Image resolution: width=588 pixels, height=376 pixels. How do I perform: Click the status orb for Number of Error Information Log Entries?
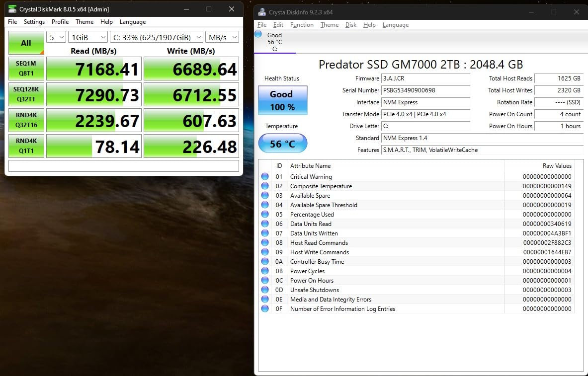tap(265, 308)
